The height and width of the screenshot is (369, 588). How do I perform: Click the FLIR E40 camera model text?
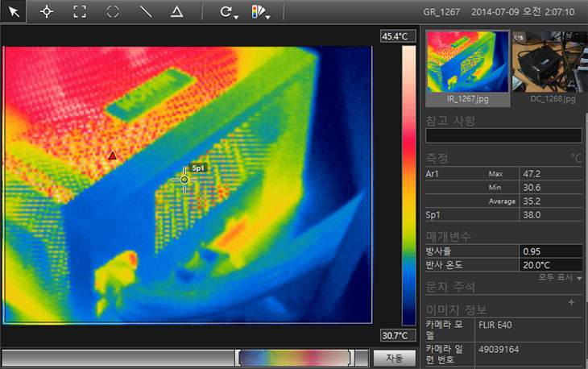(x=495, y=325)
